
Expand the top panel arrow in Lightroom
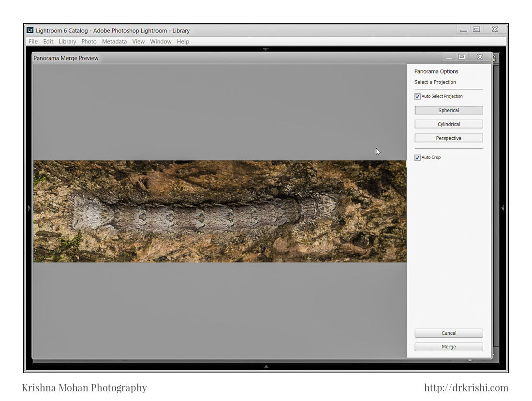(266, 49)
